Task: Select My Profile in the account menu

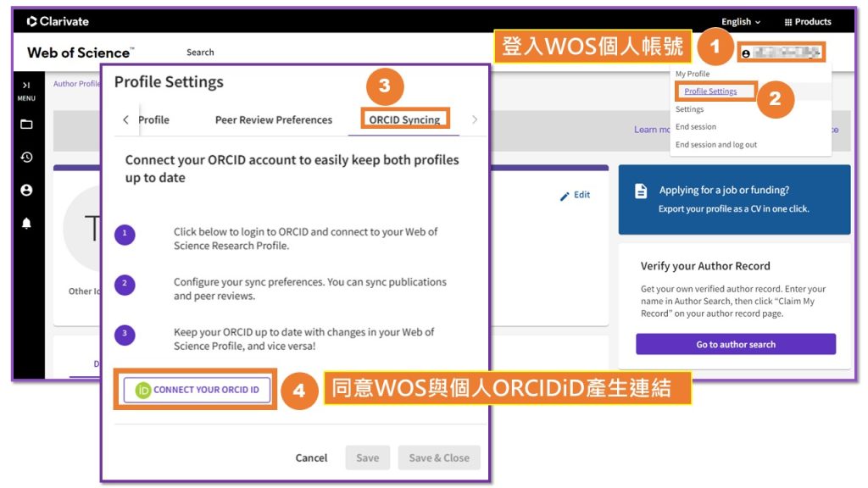Action: [x=692, y=74]
